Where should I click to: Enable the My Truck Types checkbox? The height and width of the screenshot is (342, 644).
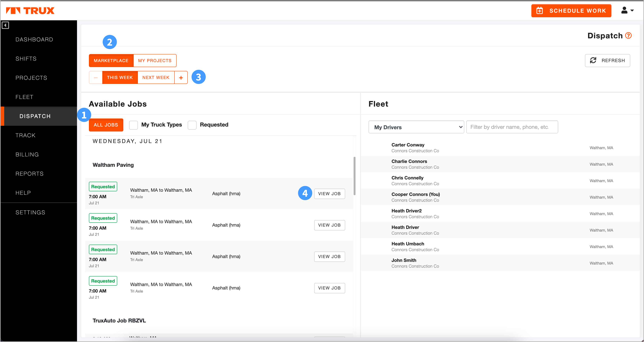[134, 125]
